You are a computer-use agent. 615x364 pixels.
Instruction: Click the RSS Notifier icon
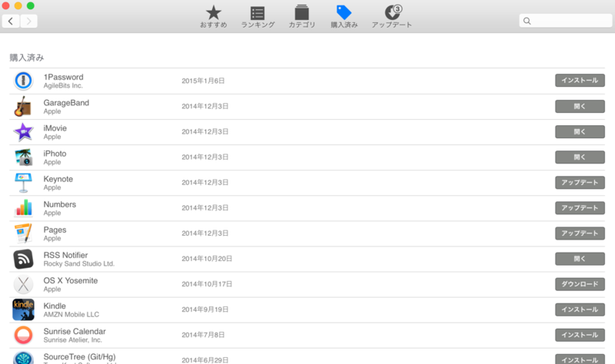[x=24, y=259]
